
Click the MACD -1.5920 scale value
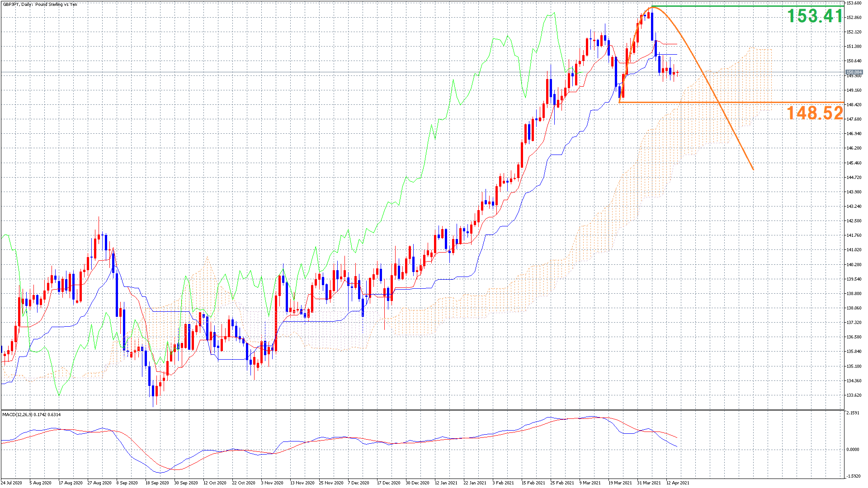tap(853, 476)
